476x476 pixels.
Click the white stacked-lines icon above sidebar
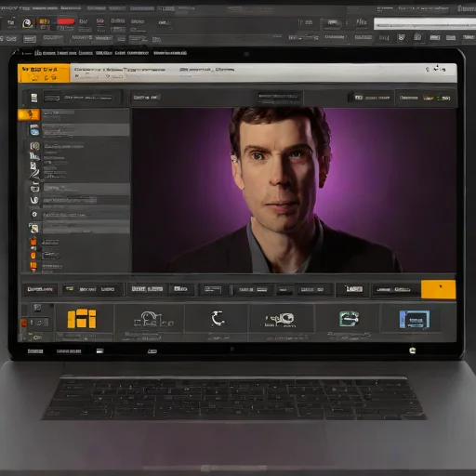tap(34, 98)
